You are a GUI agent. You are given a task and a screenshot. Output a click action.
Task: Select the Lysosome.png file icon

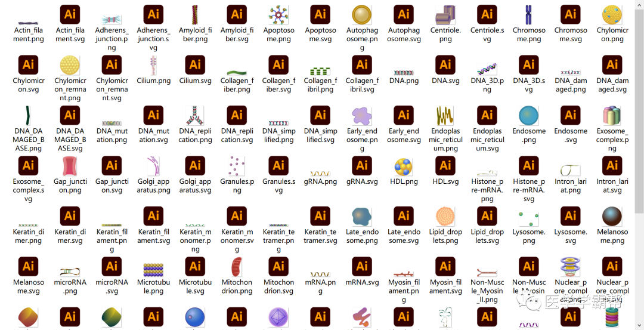click(x=529, y=219)
